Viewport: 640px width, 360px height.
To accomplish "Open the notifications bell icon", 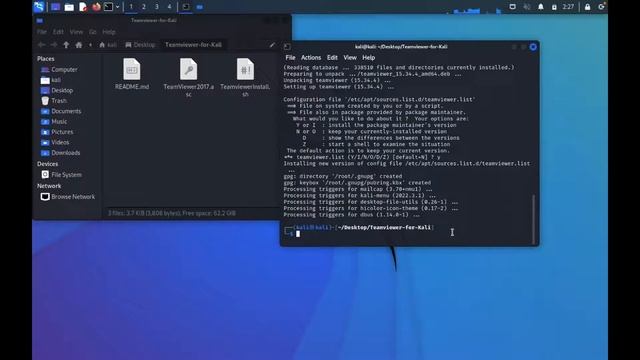I will coord(541,7).
